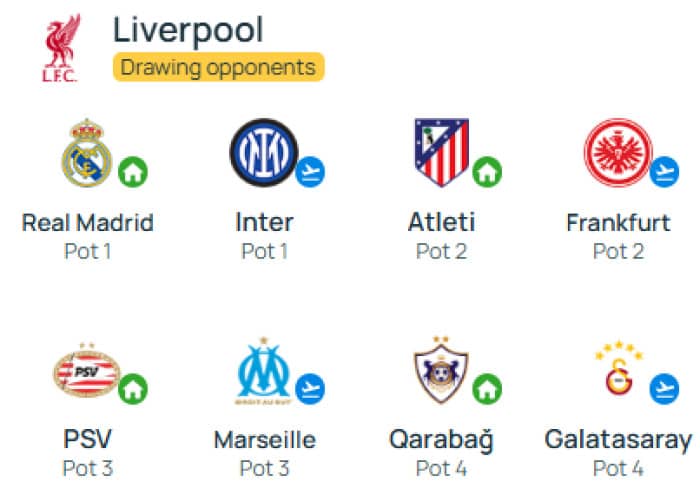The height and width of the screenshot is (495, 700).
Task: Click the home icon beside Real Madrid
Action: [x=133, y=172]
